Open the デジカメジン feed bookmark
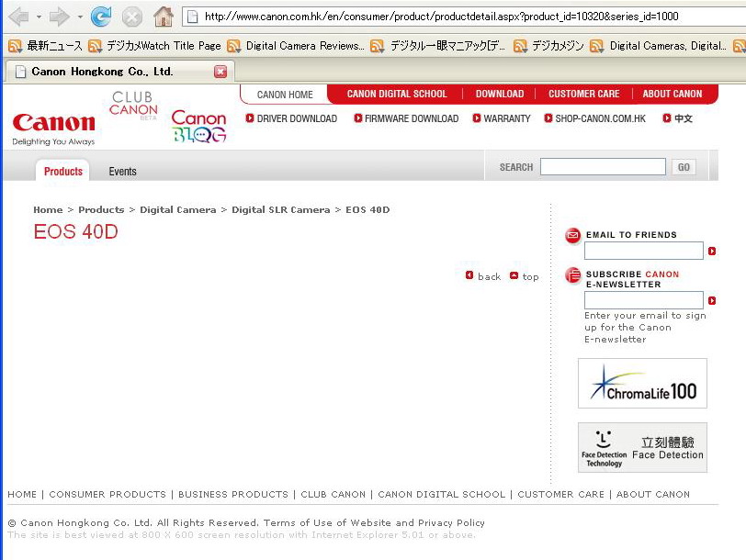 [x=548, y=46]
